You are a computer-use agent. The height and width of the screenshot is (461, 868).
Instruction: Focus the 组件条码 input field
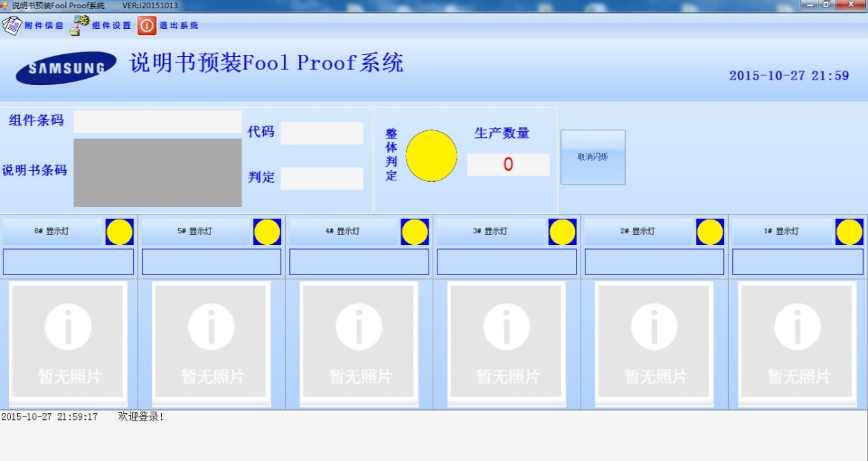[158, 121]
